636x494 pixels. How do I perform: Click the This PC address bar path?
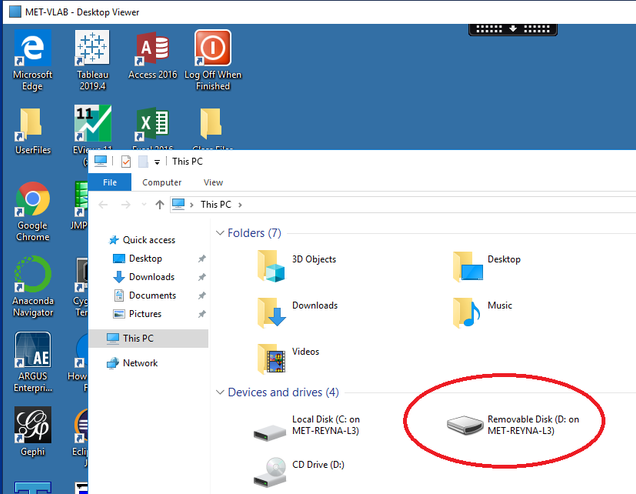coord(215,205)
